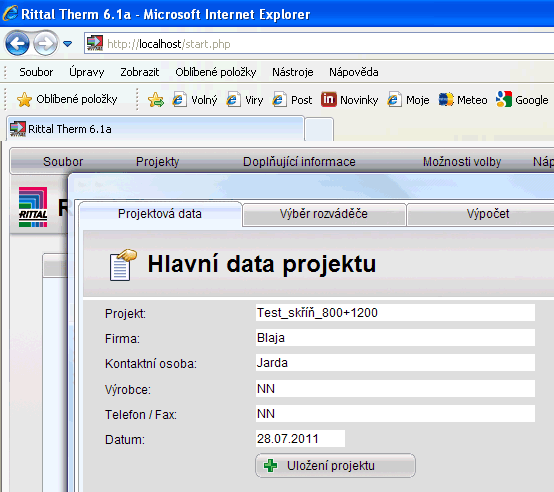The image size is (554, 492).
Task: Click the Datum: field label
Action: coord(125,440)
